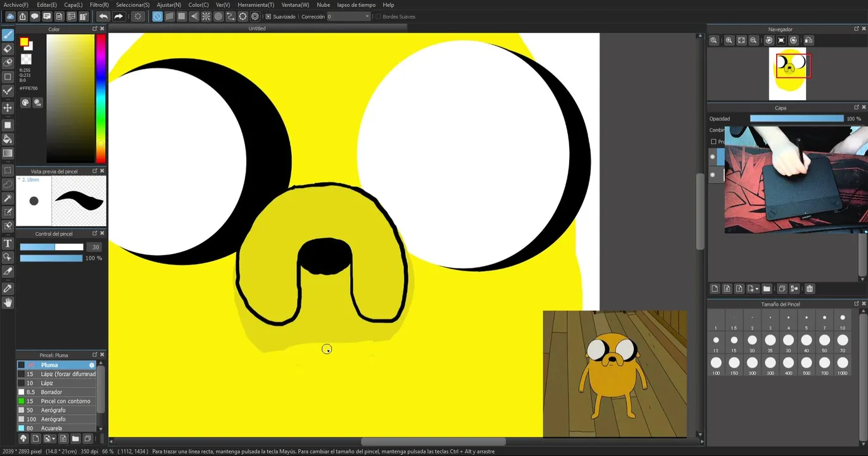
Task: Add a new layer in the Capa panel
Action: [x=715, y=289]
